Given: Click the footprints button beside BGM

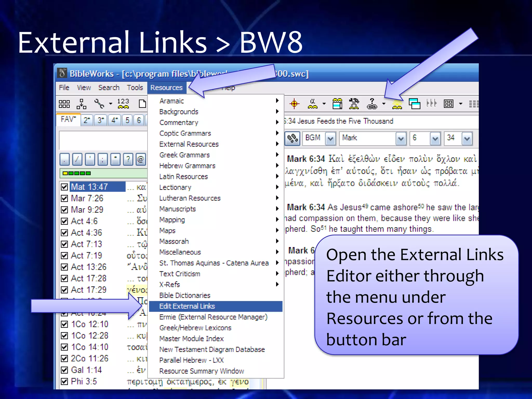Looking at the screenshot, I should (x=292, y=138).
